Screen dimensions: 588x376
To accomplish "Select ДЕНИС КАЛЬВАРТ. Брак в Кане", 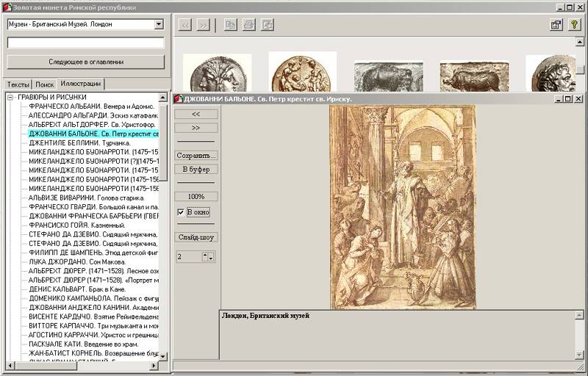I will click(77, 289).
